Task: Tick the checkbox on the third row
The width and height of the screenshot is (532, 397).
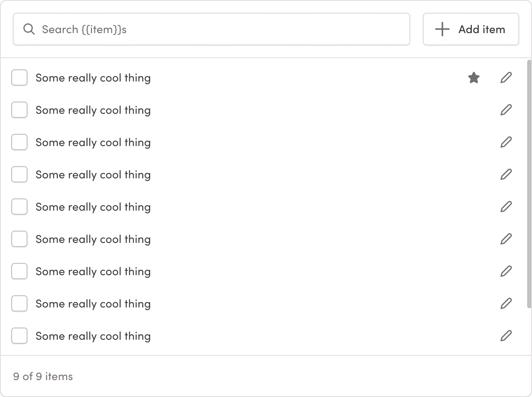Action: [19, 142]
